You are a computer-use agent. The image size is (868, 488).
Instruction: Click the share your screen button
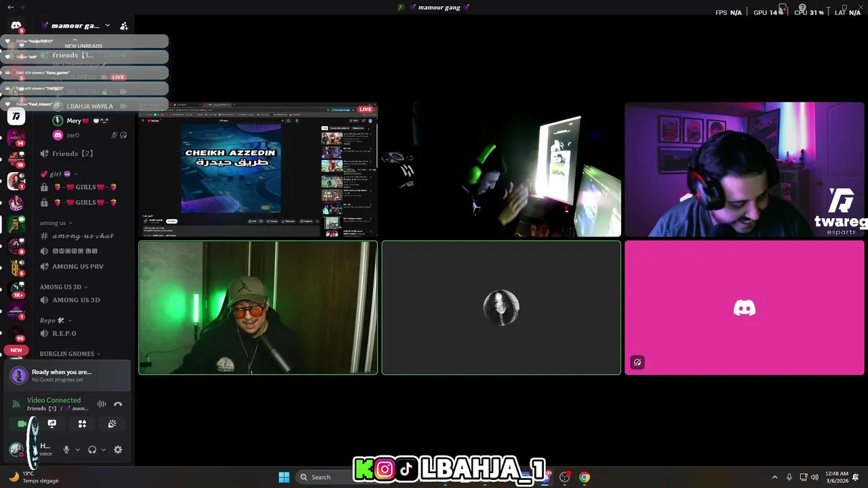click(52, 424)
